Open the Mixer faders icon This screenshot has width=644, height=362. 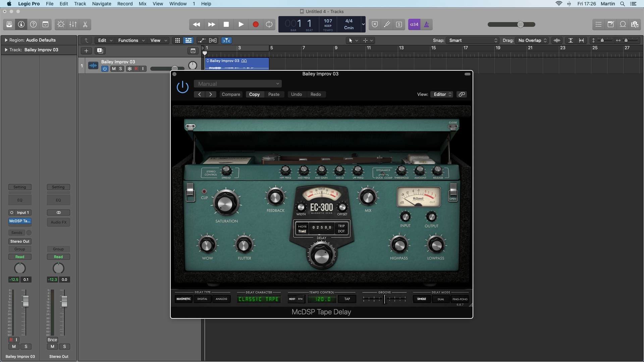point(73,24)
